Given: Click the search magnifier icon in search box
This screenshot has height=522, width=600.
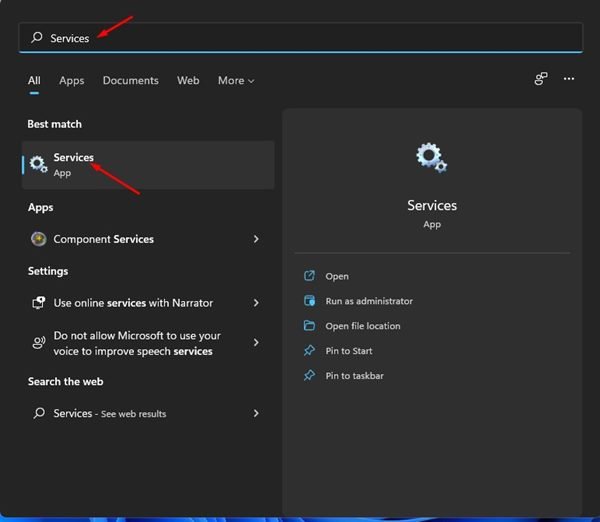Looking at the screenshot, I should click(37, 37).
